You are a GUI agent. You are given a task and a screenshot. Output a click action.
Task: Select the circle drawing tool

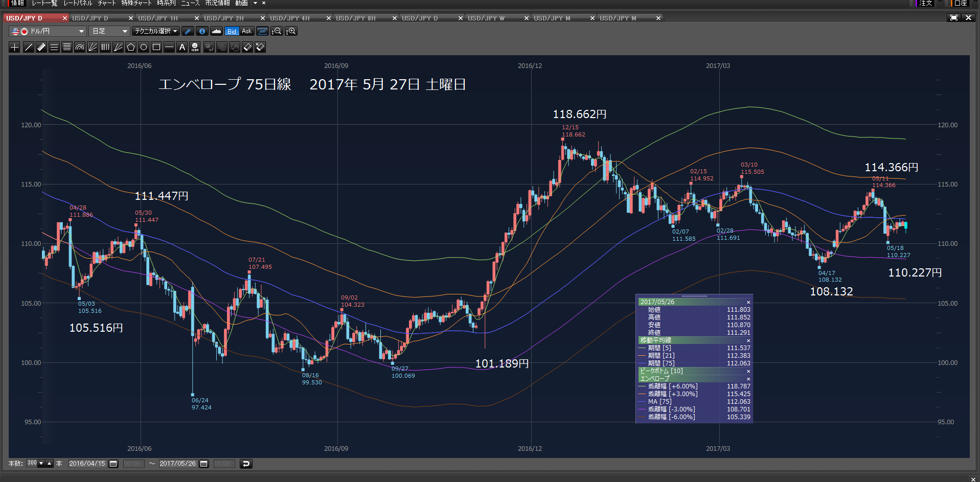click(144, 47)
